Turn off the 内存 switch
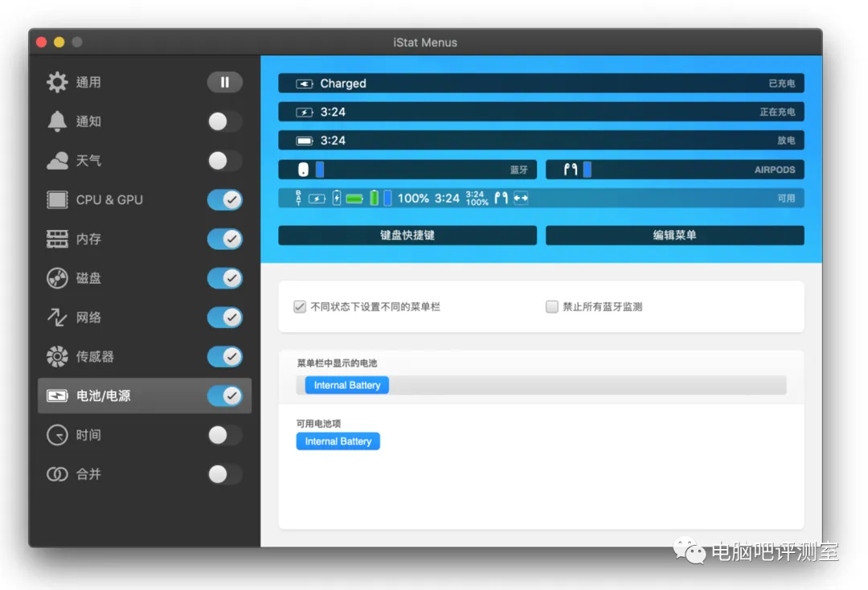Viewport: 868px width, 590px height. point(224,239)
